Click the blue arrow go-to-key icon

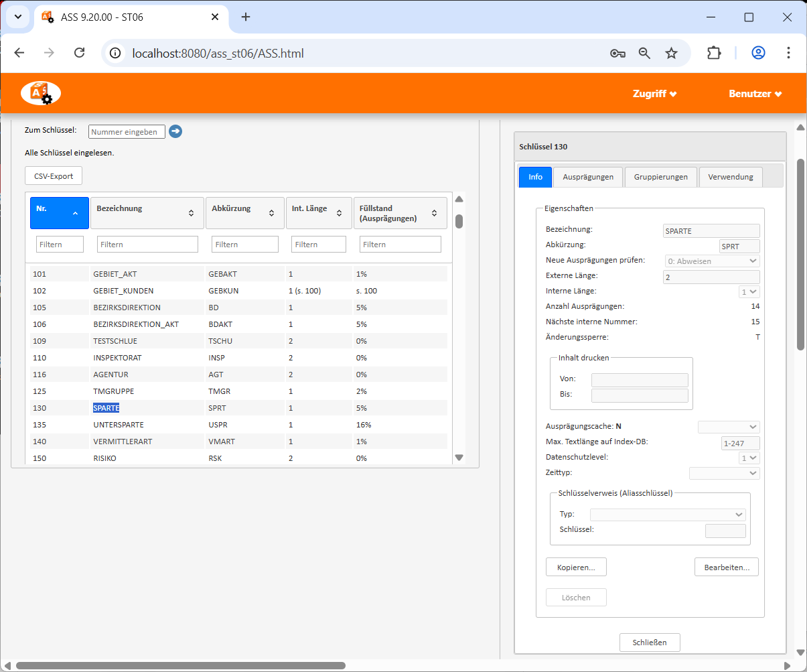click(x=175, y=131)
